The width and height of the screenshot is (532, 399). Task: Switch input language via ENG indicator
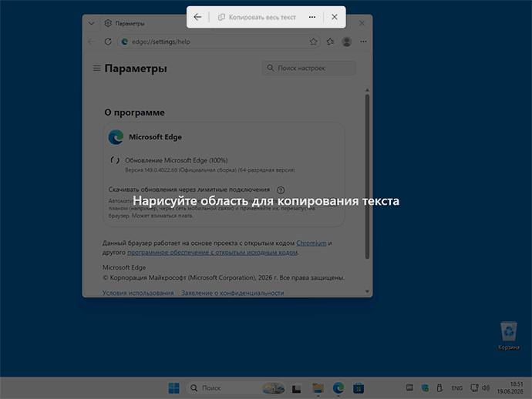click(x=457, y=388)
